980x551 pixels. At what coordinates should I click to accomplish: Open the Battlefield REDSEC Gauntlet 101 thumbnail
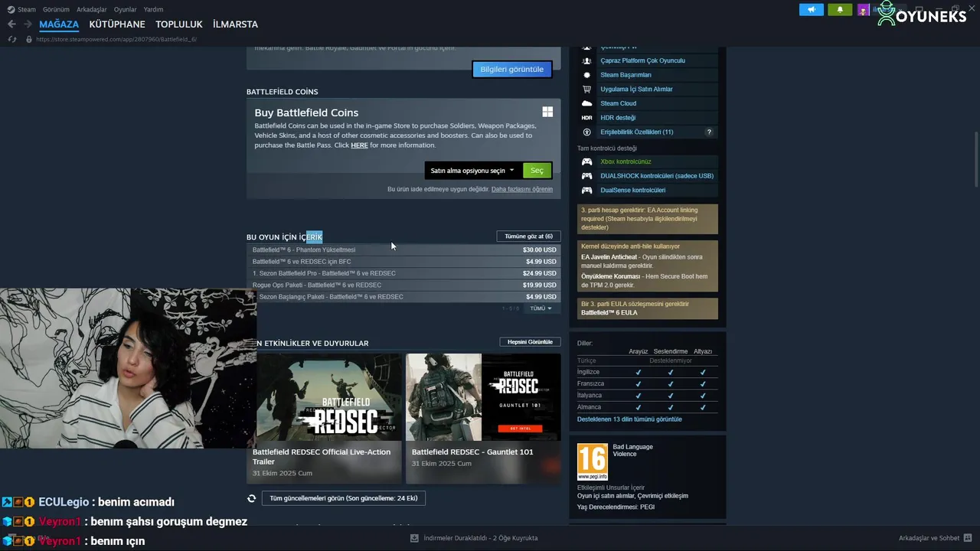pos(483,397)
